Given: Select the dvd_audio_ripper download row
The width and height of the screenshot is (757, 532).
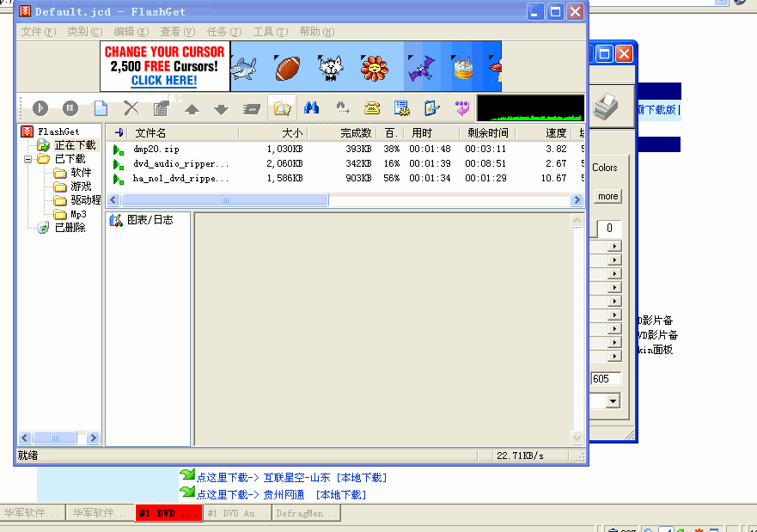Looking at the screenshot, I should [345, 164].
